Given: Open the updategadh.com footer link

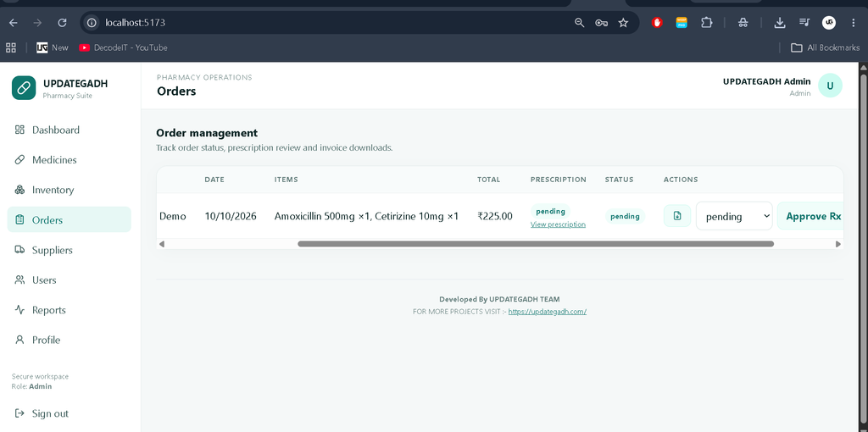Looking at the screenshot, I should click(x=547, y=312).
